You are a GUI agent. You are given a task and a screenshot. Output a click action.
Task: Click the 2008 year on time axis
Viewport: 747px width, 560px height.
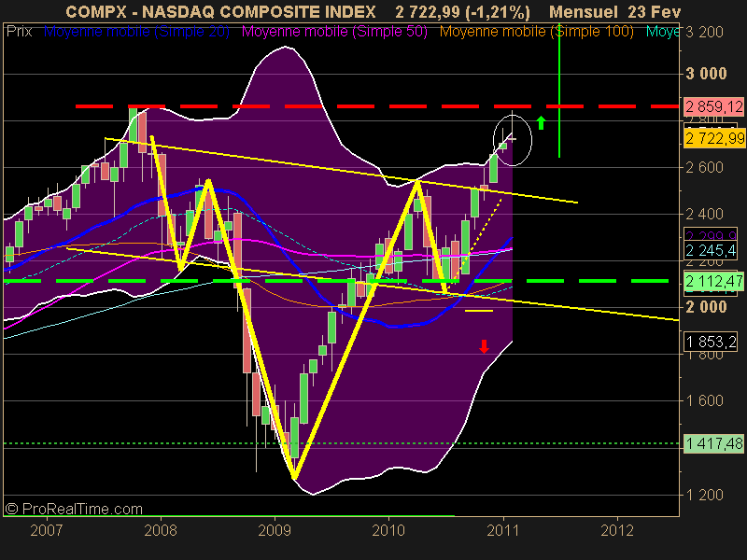click(161, 530)
